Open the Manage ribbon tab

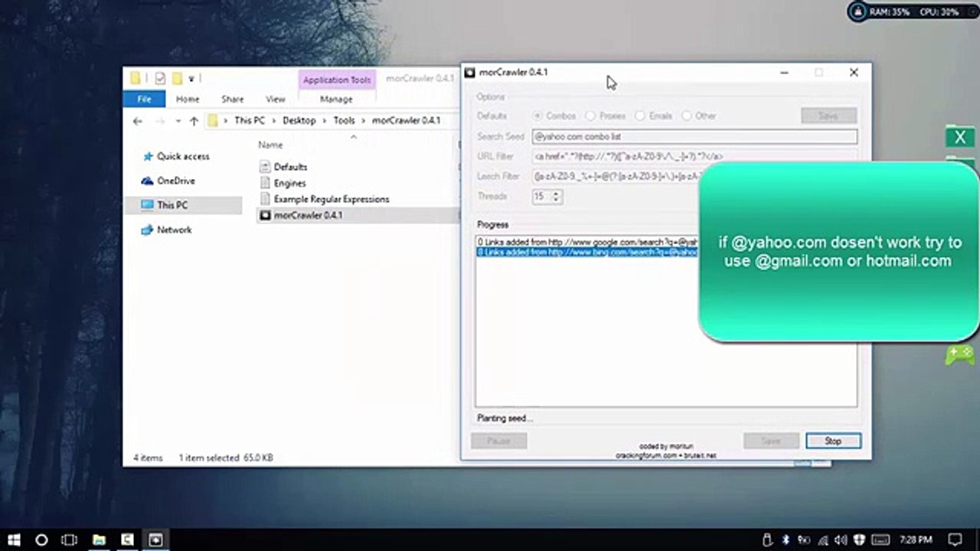click(336, 99)
